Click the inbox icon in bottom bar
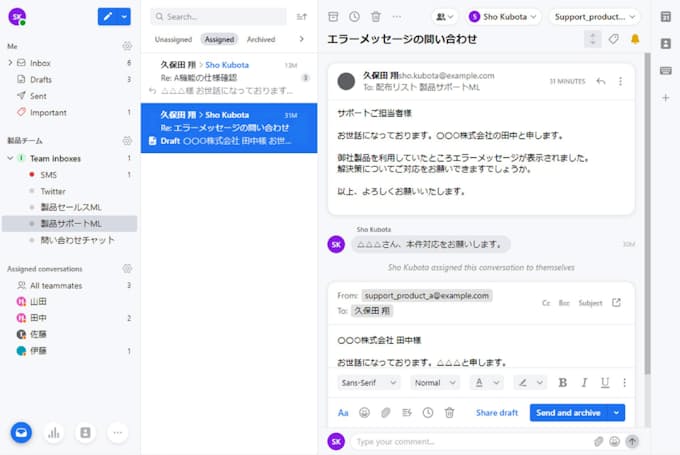Viewport: 680px width, 455px height. tap(21, 432)
